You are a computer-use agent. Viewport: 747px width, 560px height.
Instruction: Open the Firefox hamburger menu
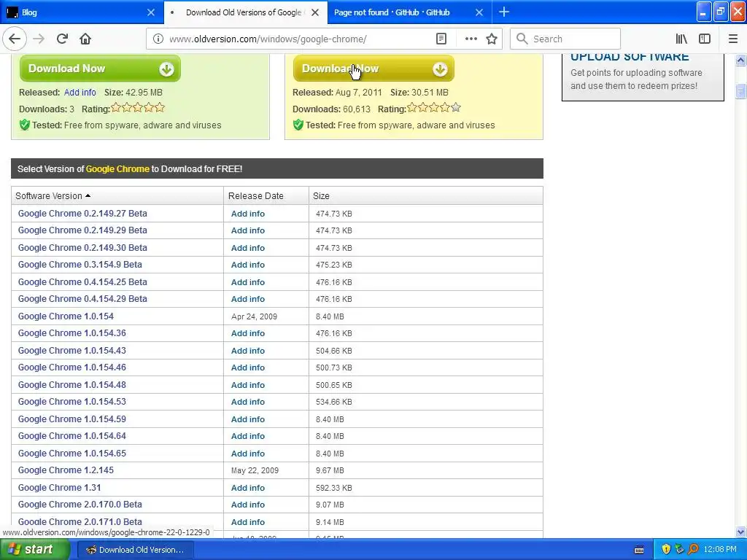tap(732, 39)
